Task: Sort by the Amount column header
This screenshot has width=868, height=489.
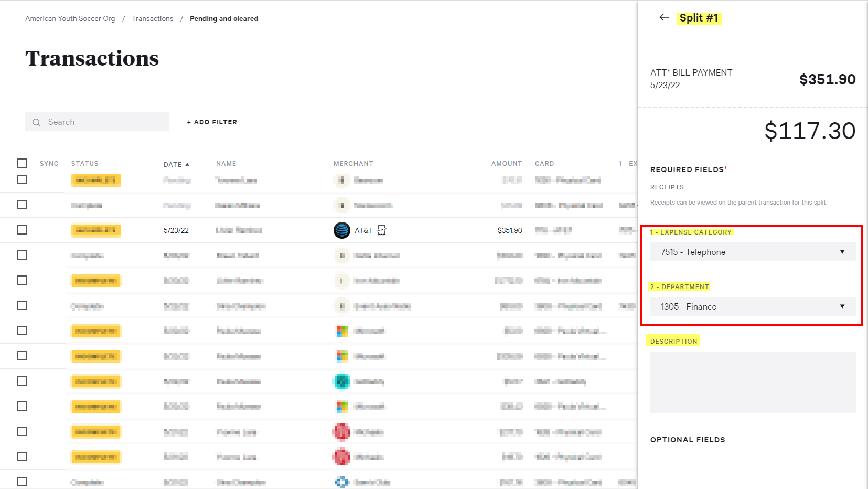Action: click(x=506, y=164)
